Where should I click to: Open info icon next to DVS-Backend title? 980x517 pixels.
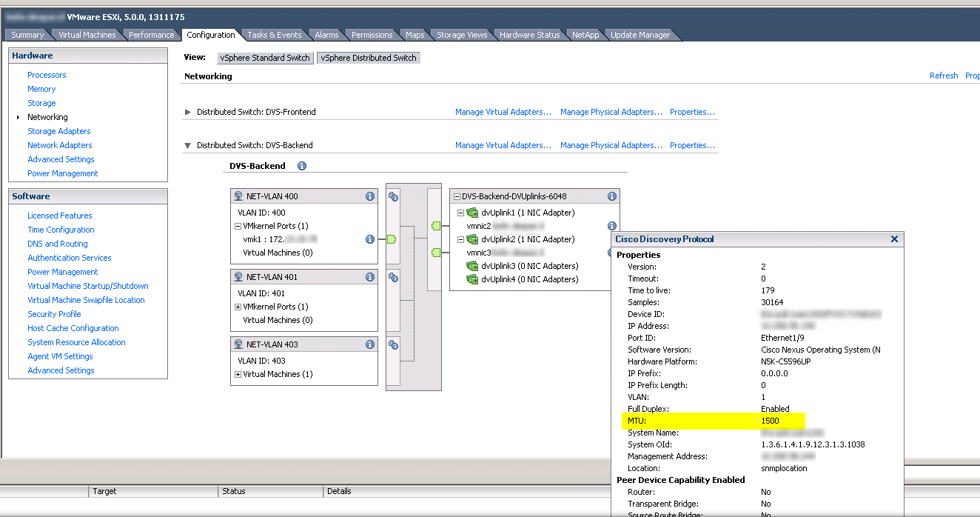[302, 166]
